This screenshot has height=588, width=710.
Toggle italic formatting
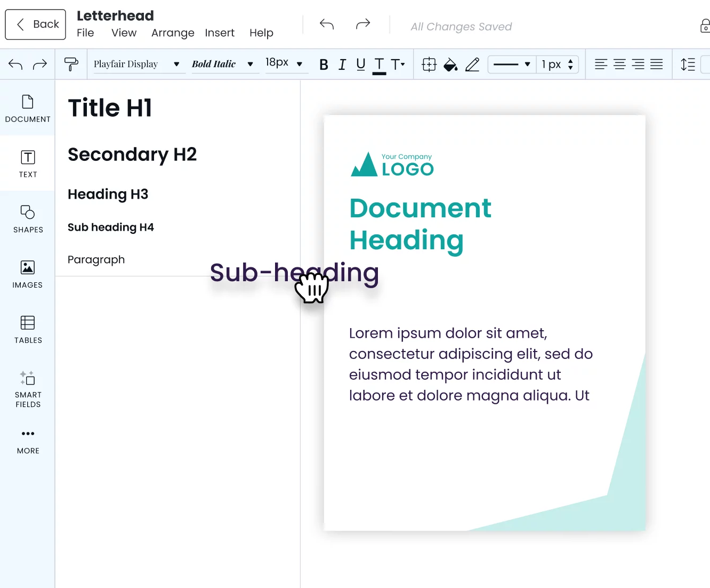(342, 64)
